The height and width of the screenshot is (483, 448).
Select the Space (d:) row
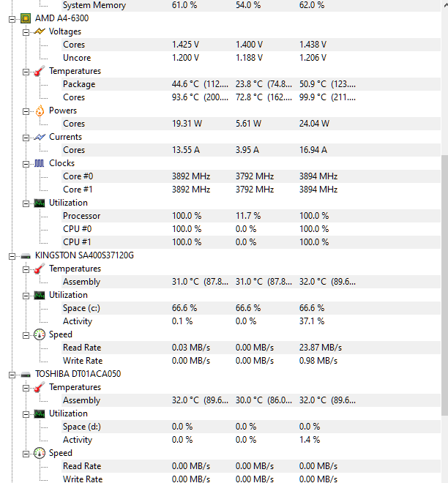point(251,427)
